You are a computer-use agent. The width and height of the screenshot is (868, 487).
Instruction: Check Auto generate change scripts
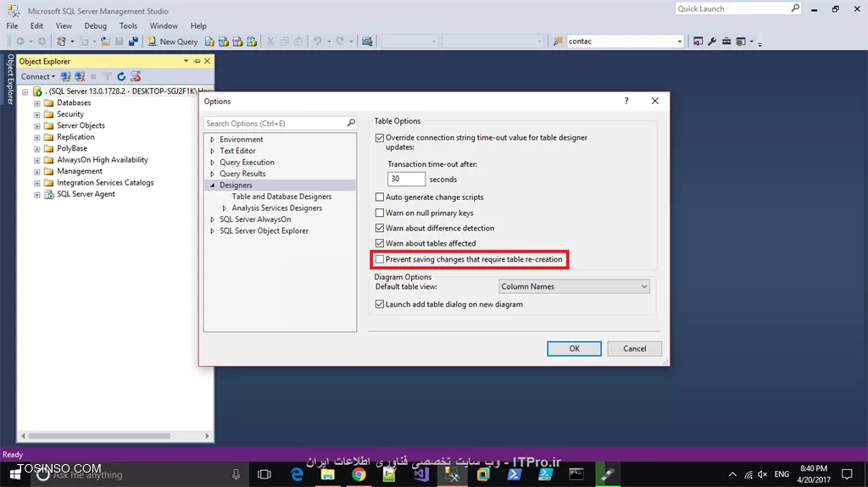coord(380,197)
